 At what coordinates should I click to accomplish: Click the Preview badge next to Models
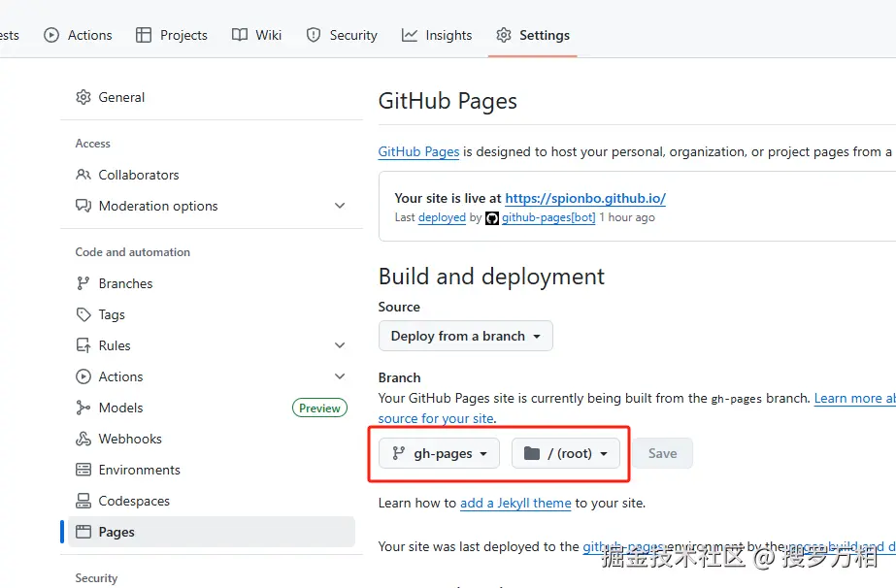click(319, 408)
